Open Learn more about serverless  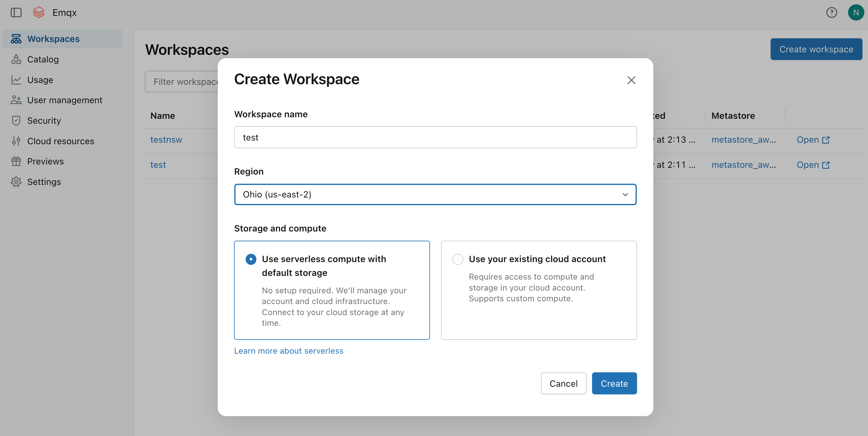pos(289,351)
